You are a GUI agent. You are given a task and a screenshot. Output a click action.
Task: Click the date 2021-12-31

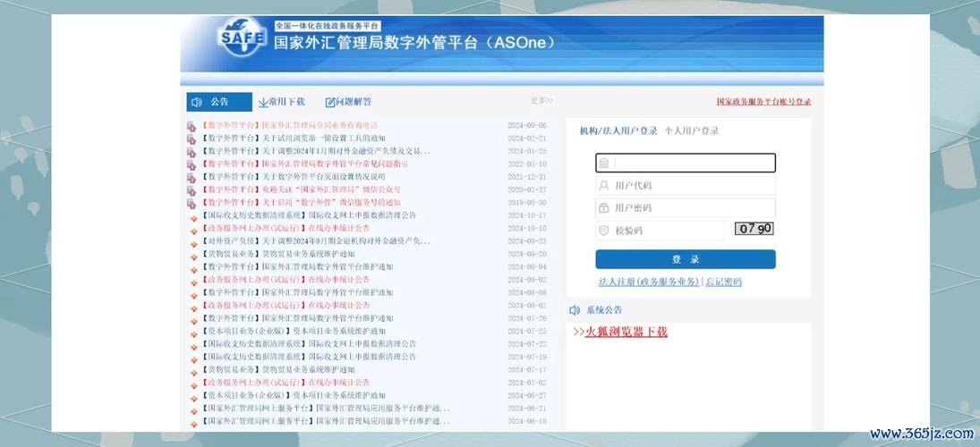(527, 177)
